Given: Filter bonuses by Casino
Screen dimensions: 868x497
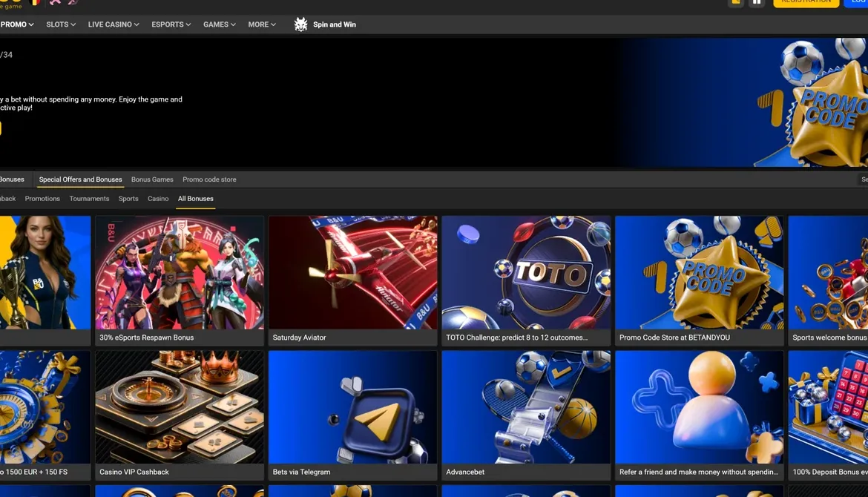Looking at the screenshot, I should click(x=158, y=199).
